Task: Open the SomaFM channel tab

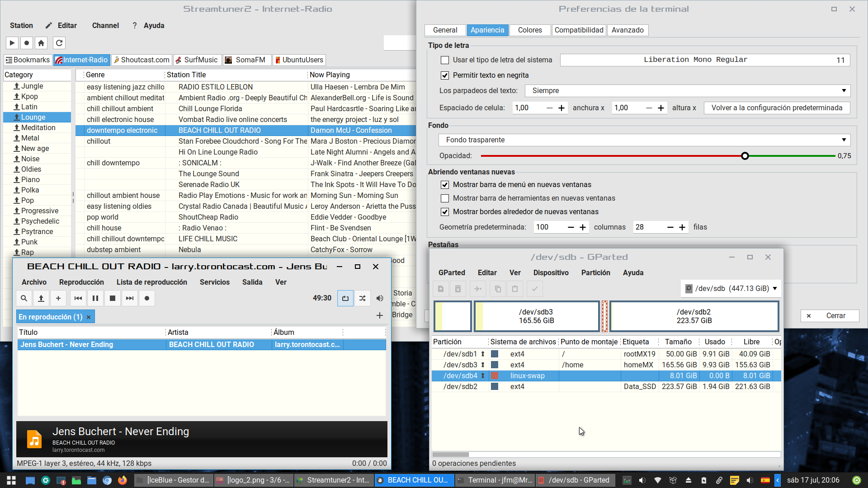Action: tap(246, 60)
